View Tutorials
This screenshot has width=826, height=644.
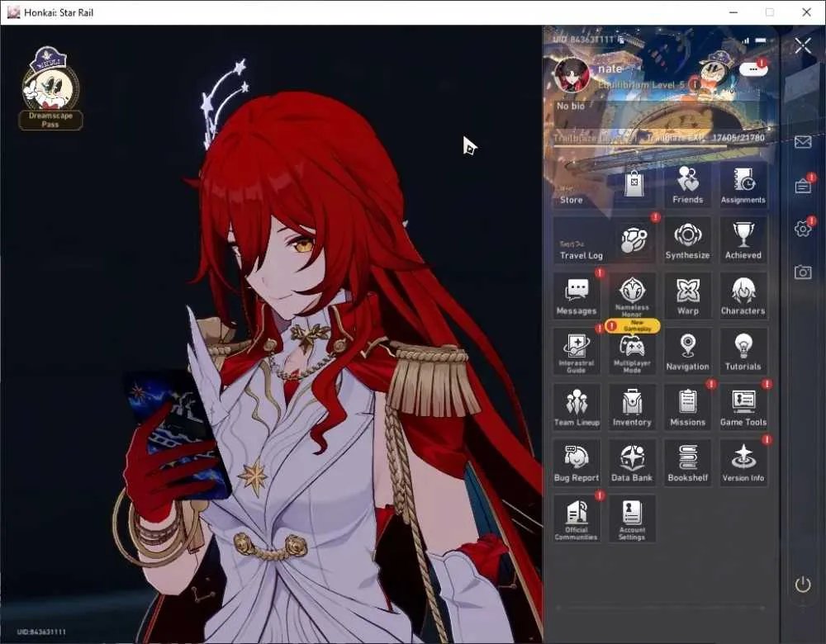(743, 352)
